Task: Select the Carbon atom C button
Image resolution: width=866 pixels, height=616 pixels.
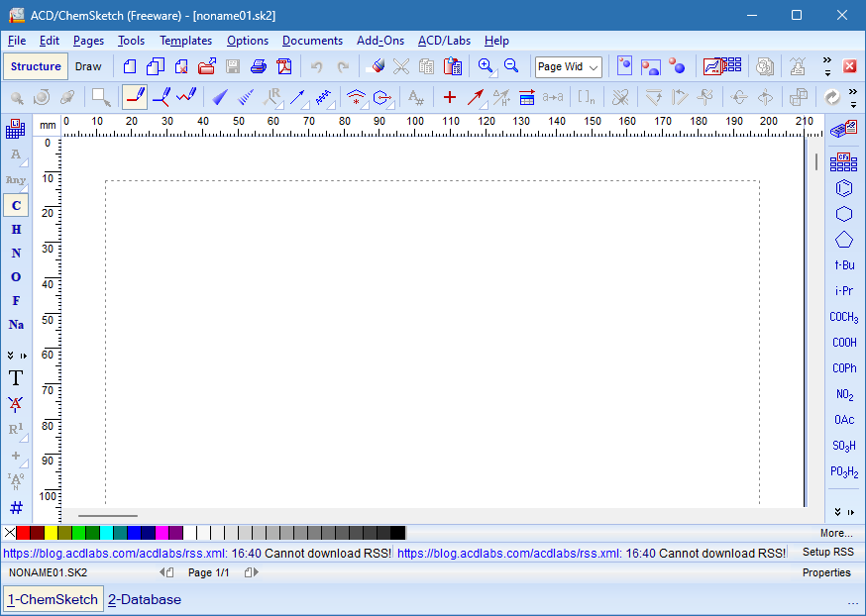Action: click(16, 205)
